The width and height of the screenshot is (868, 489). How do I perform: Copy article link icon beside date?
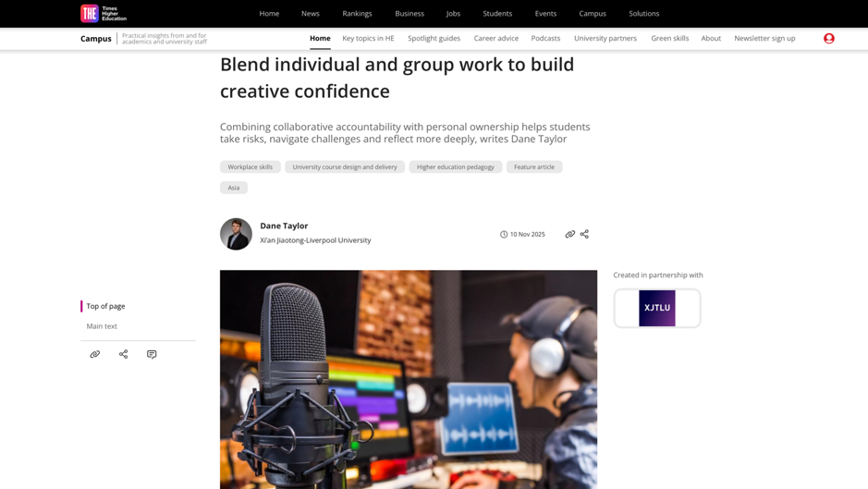569,234
